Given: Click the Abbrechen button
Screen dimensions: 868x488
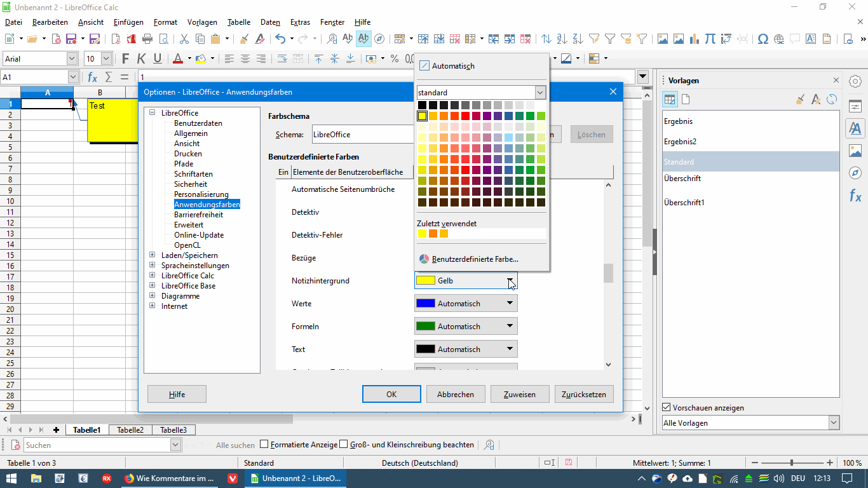Looking at the screenshot, I should pos(456,394).
